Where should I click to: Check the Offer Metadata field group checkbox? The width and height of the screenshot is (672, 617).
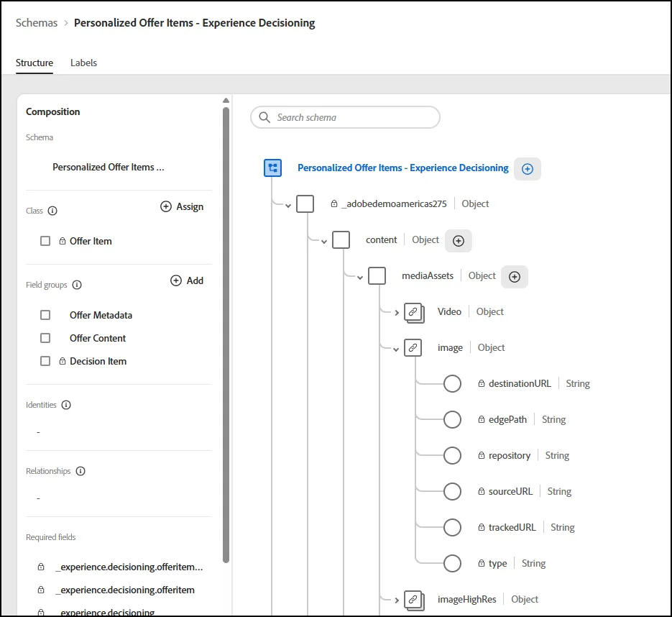[x=45, y=315]
